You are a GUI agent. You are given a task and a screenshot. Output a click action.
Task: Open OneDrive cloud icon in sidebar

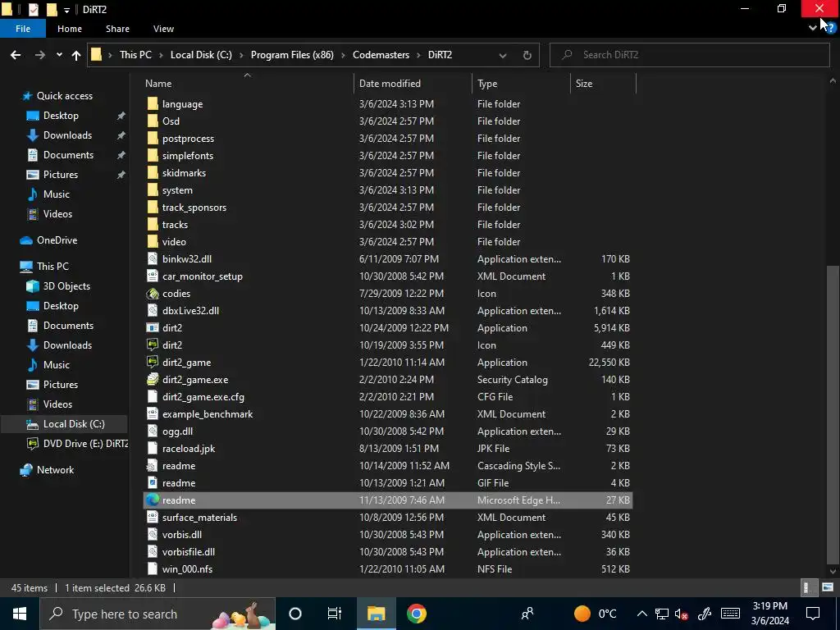coord(26,240)
